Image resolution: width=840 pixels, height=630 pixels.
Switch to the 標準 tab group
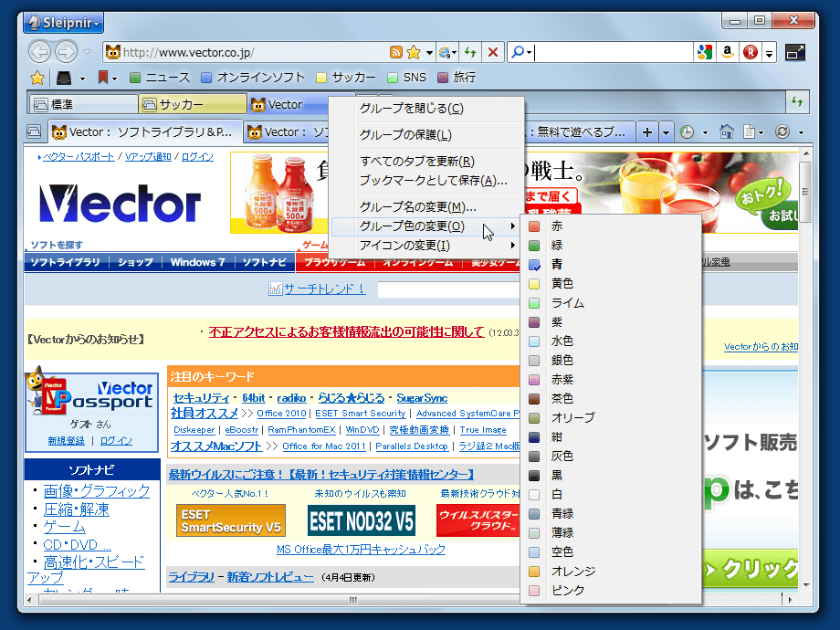click(83, 104)
